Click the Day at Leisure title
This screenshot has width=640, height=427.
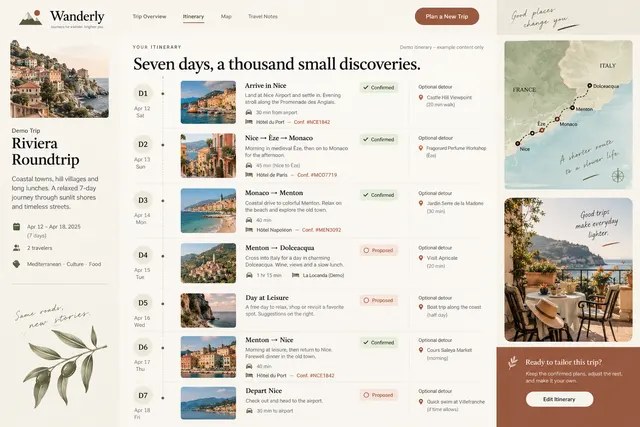(267, 298)
